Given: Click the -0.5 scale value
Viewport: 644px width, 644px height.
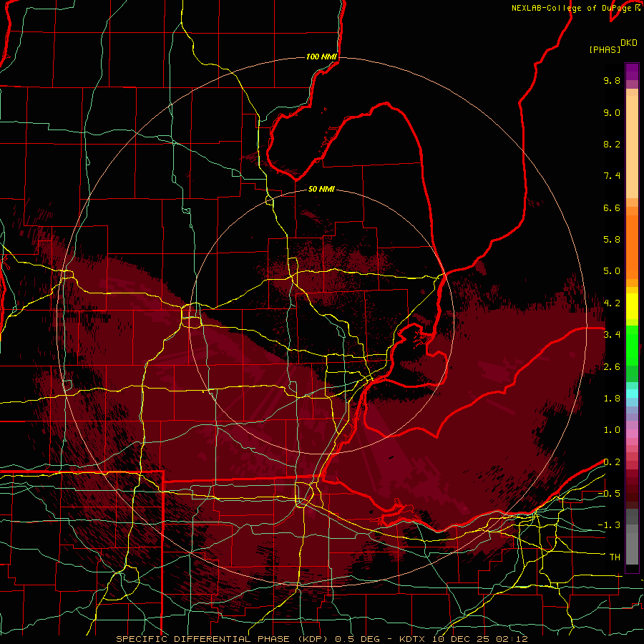Looking at the screenshot, I should click(609, 494).
